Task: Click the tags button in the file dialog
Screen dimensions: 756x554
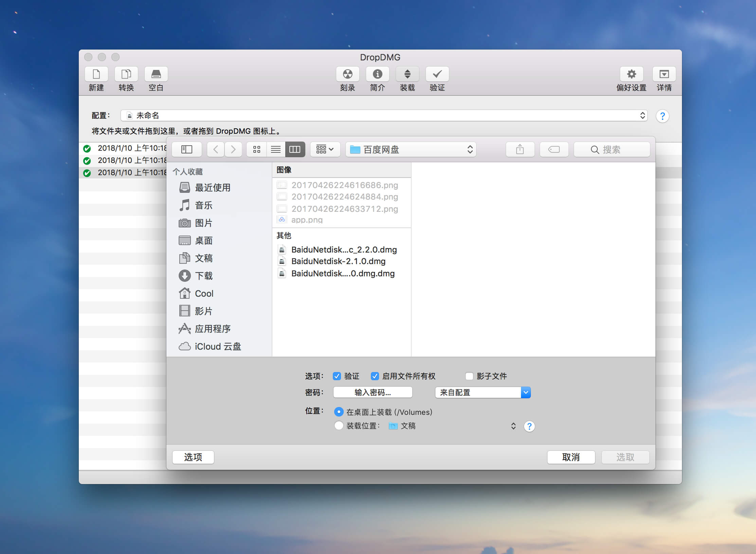Action: click(554, 149)
